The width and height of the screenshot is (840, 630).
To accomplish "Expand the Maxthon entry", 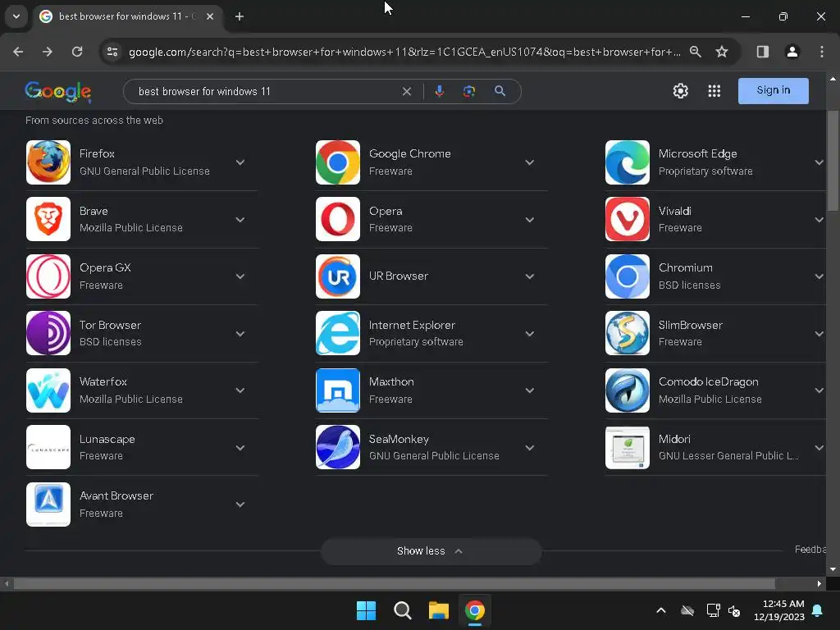I will pos(530,390).
